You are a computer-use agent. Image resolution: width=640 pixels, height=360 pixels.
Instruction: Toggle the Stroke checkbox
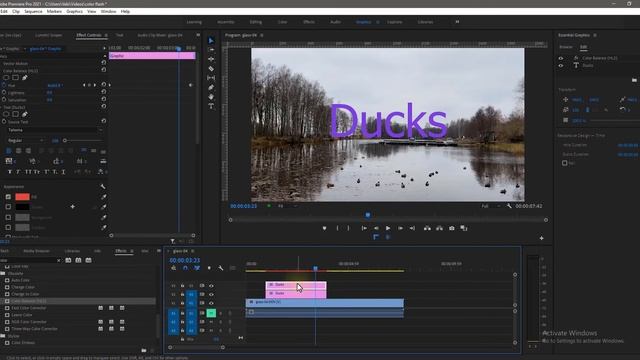(x=8, y=207)
